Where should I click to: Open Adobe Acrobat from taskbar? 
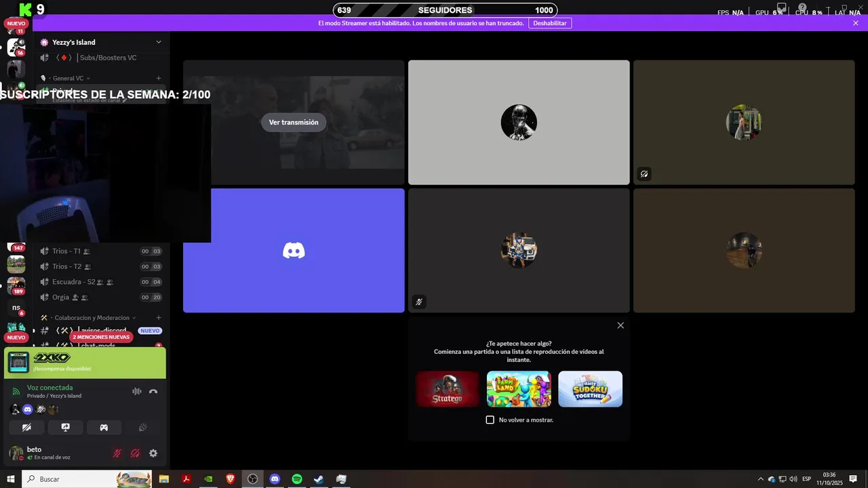tap(186, 479)
